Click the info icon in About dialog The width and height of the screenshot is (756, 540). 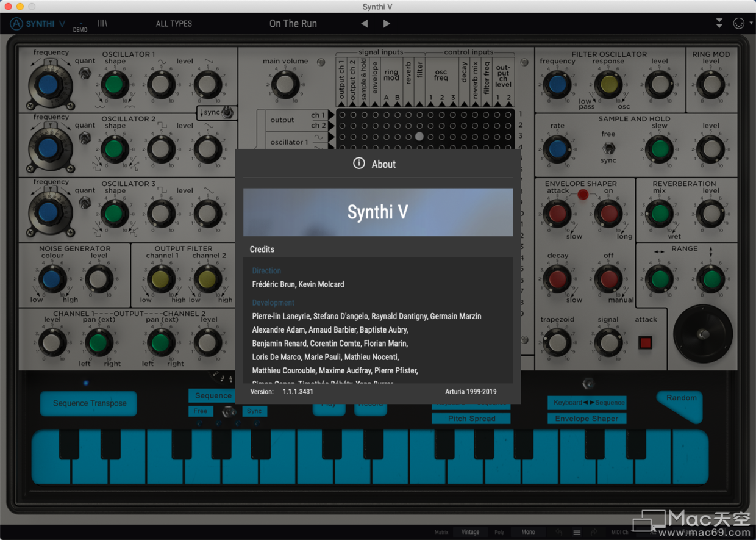tap(359, 163)
